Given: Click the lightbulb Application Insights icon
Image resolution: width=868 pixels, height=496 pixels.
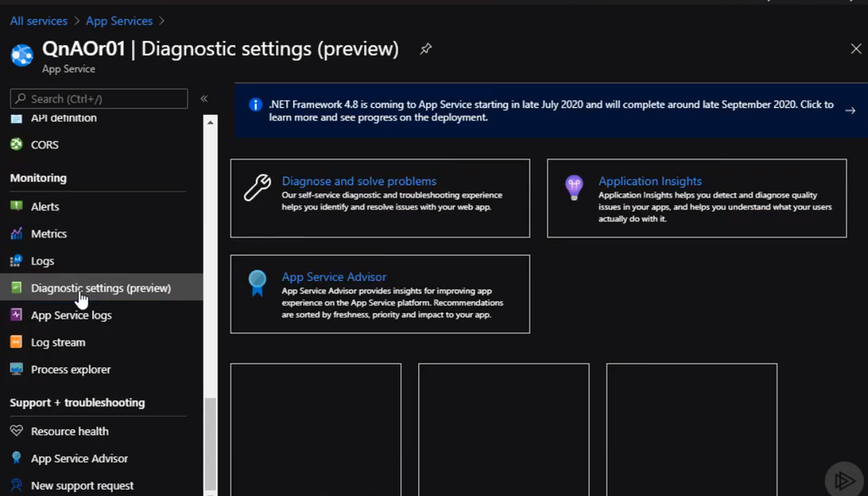Looking at the screenshot, I should 574,188.
